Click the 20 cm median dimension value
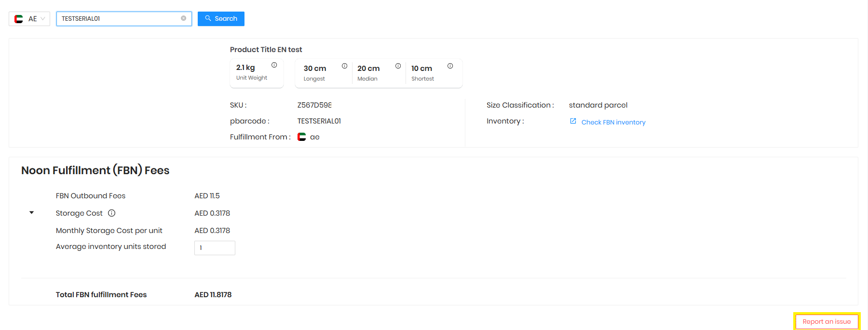The height and width of the screenshot is (330, 868). pos(368,69)
